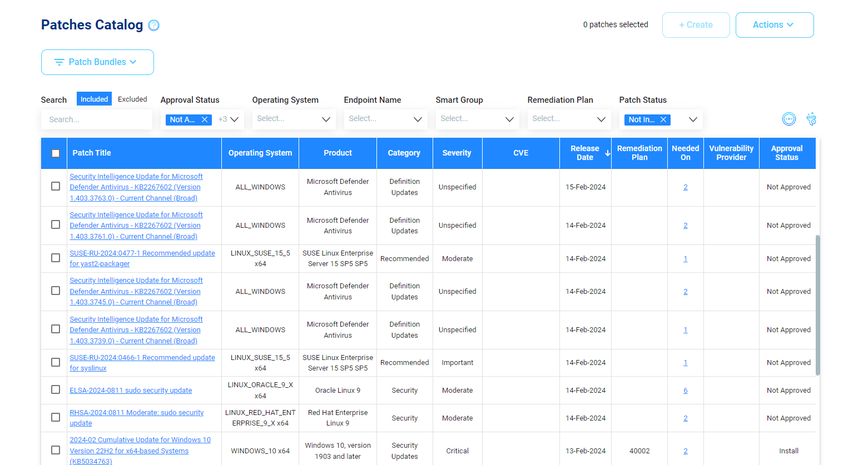This screenshot has width=868, height=465.
Task: Check the ELSA-2024-0811 sudo security update row
Action: 56,390
